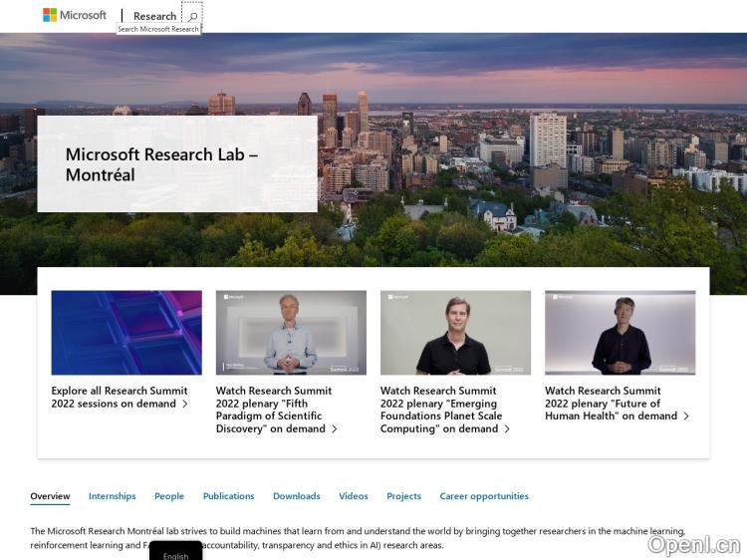Open the Downloads tab
This screenshot has height=560, width=747.
pos(297,496)
